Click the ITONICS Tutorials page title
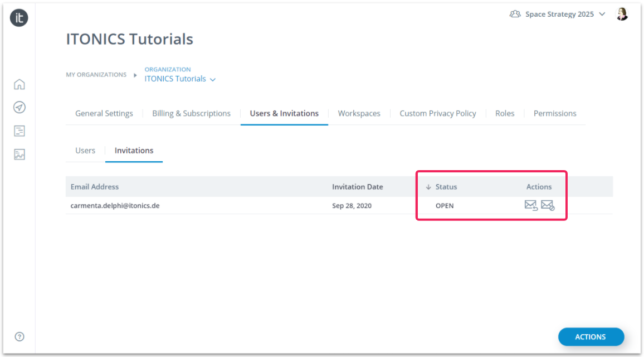The height and width of the screenshot is (357, 644). (x=129, y=39)
